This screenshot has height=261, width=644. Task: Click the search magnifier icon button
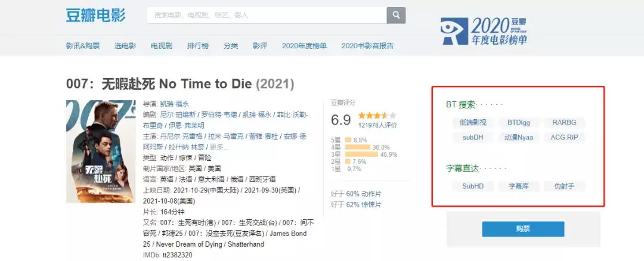click(x=396, y=15)
